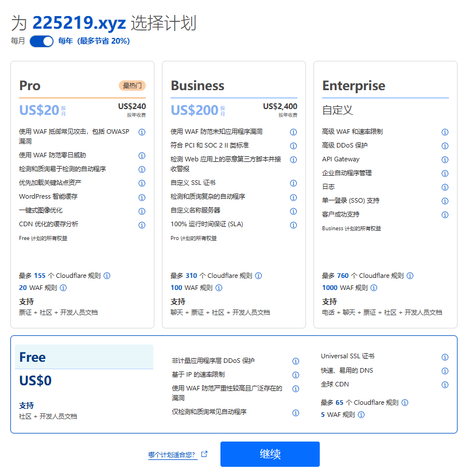
Task: Select the Pro plan card heading
Action: (x=30, y=86)
